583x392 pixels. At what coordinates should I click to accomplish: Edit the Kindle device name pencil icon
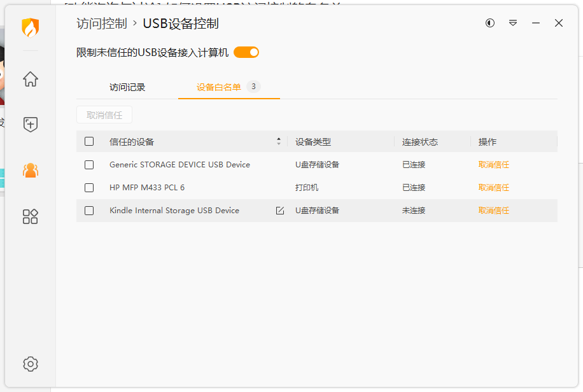pos(280,211)
